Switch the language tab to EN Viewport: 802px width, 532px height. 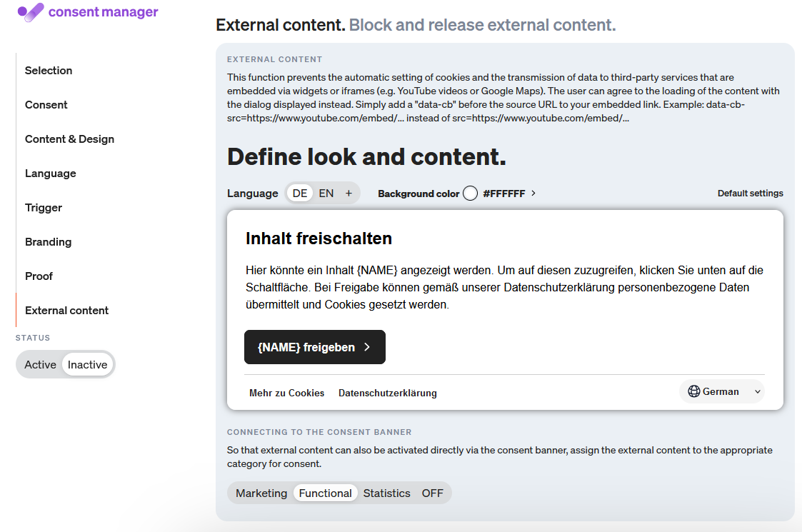pyautogui.click(x=326, y=193)
